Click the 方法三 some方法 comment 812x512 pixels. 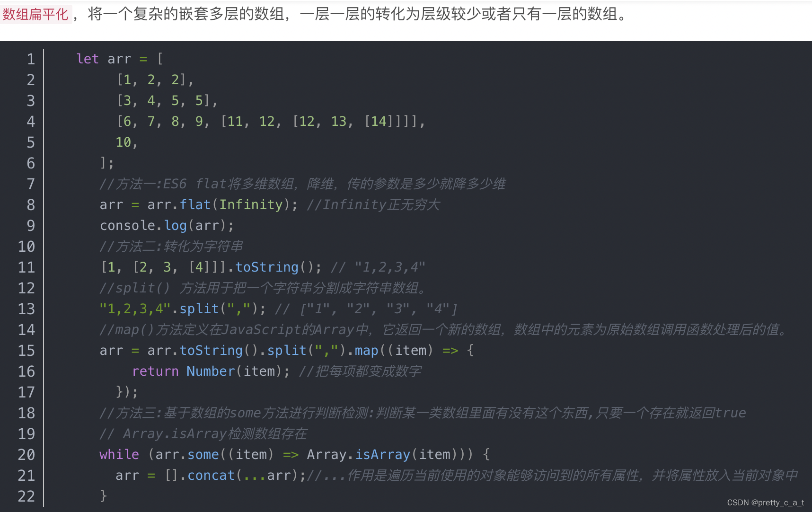click(x=423, y=413)
